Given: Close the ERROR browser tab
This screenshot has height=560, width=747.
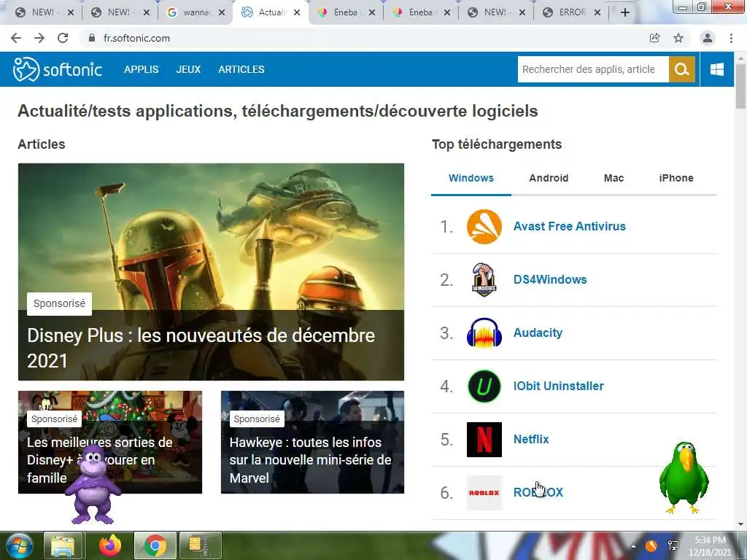Looking at the screenshot, I should tap(597, 12).
